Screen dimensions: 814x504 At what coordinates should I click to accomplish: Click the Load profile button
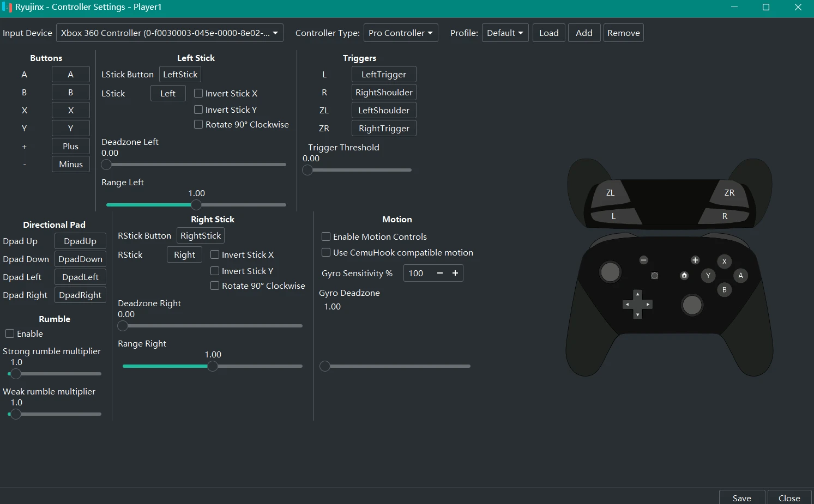click(x=548, y=33)
